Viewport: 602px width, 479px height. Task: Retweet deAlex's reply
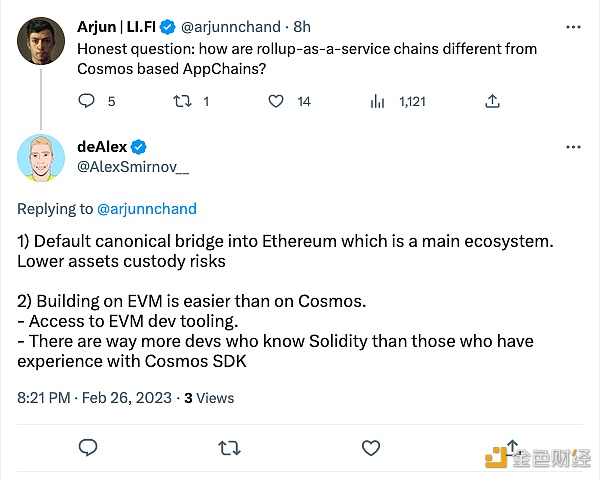coord(230,446)
